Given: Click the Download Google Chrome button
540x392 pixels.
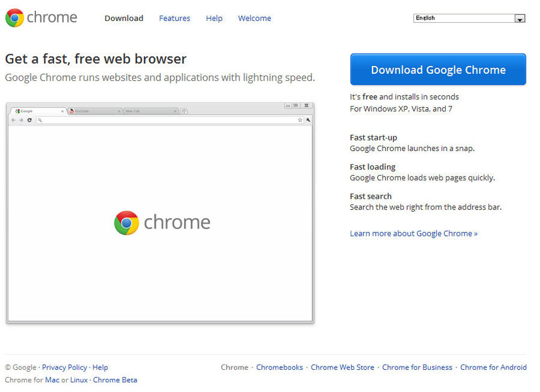Looking at the screenshot, I should click(438, 69).
